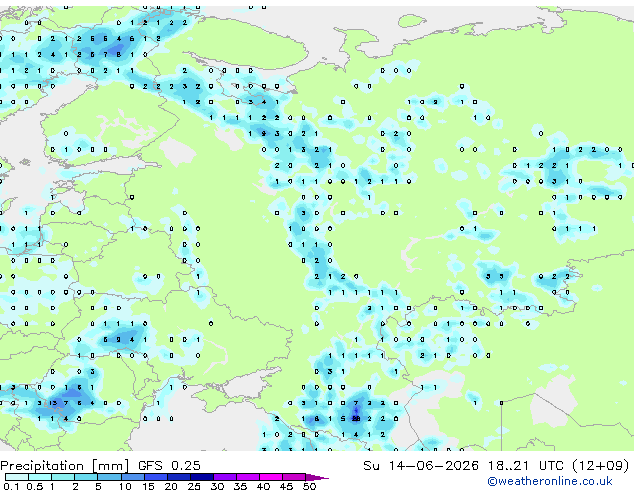Viewport: 634px width, 490px height.
Task: Click the 10–15 mm legend color swatch
Action: click(x=132, y=477)
